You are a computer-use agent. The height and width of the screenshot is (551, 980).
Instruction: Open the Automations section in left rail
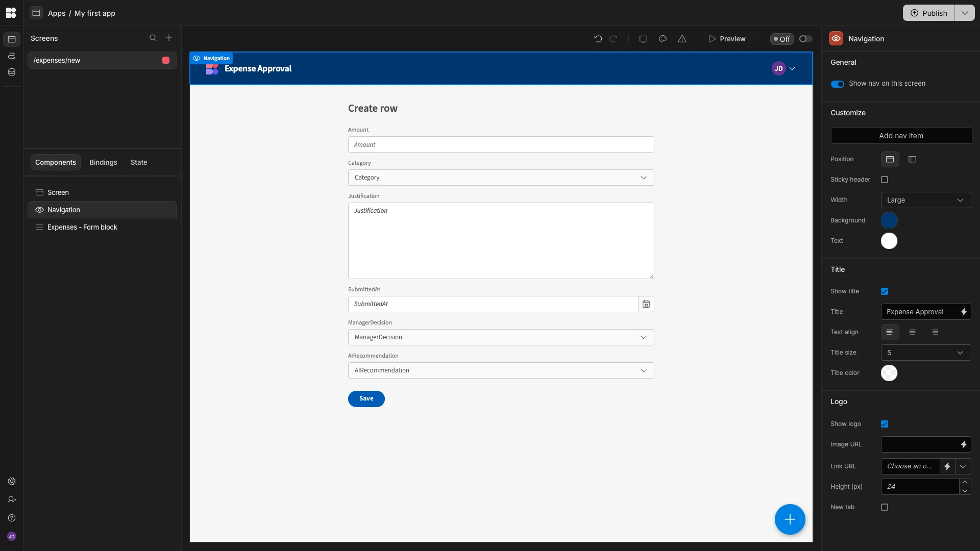(11, 56)
